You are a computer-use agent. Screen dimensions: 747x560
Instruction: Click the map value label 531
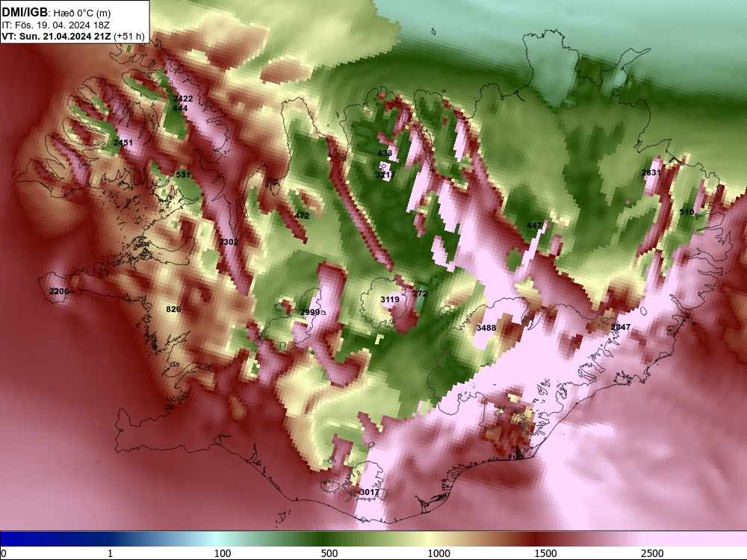tap(183, 175)
